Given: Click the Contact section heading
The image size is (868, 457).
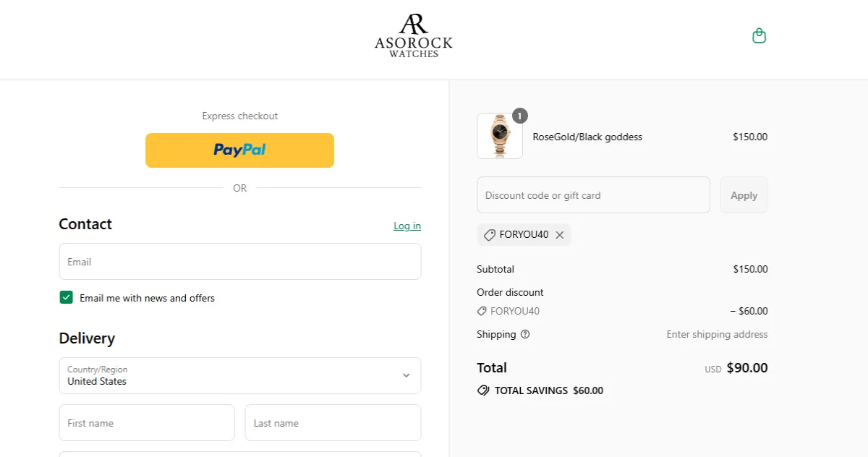Looking at the screenshot, I should [85, 224].
